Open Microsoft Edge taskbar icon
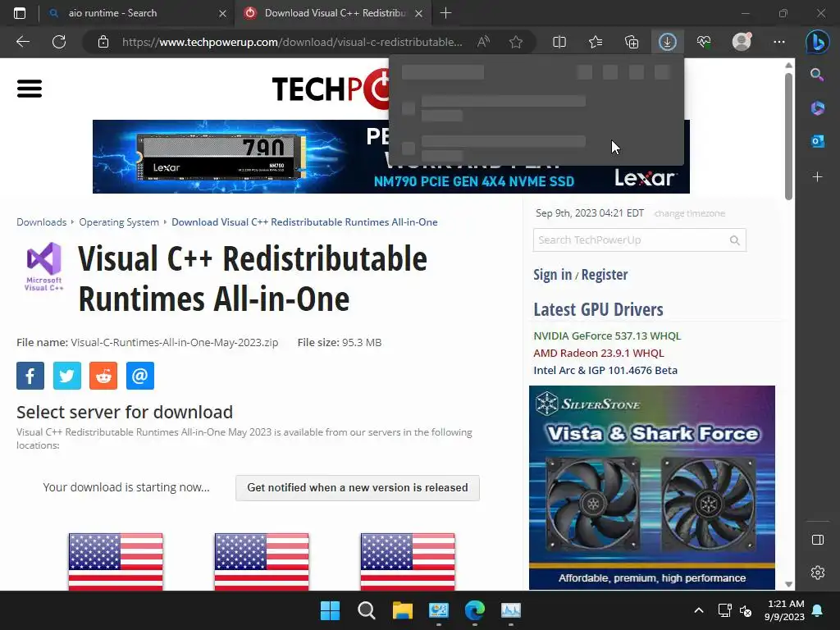This screenshot has width=840, height=630. click(x=475, y=610)
